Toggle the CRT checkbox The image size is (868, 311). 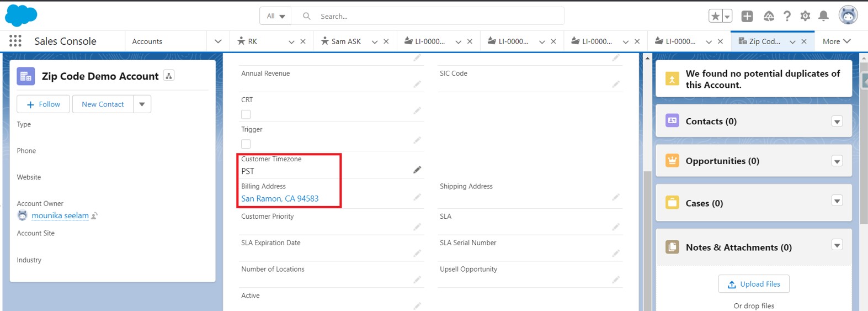pos(246,114)
